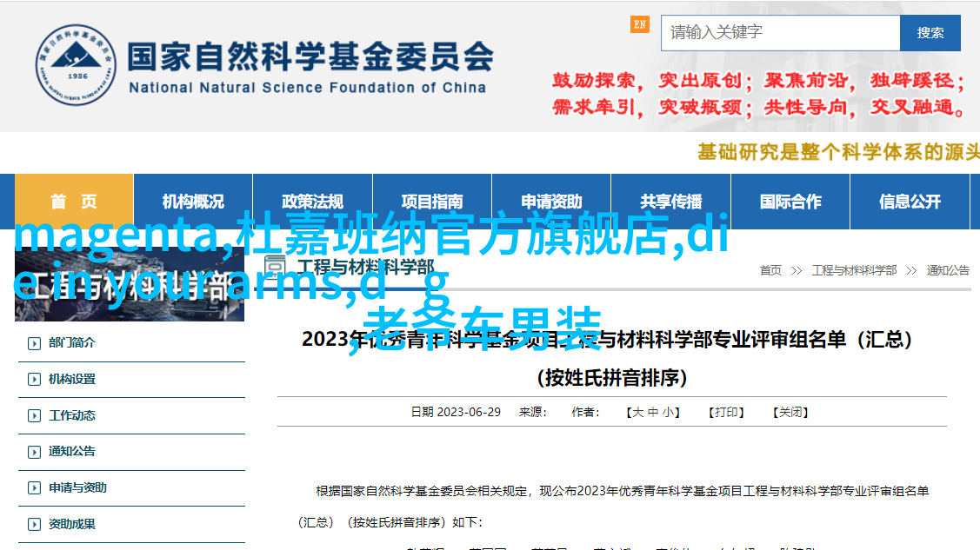Set font size to 小

668,412
